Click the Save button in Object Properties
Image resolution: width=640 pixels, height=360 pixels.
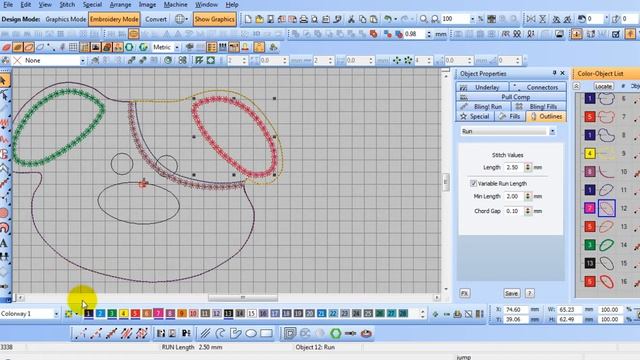511,293
